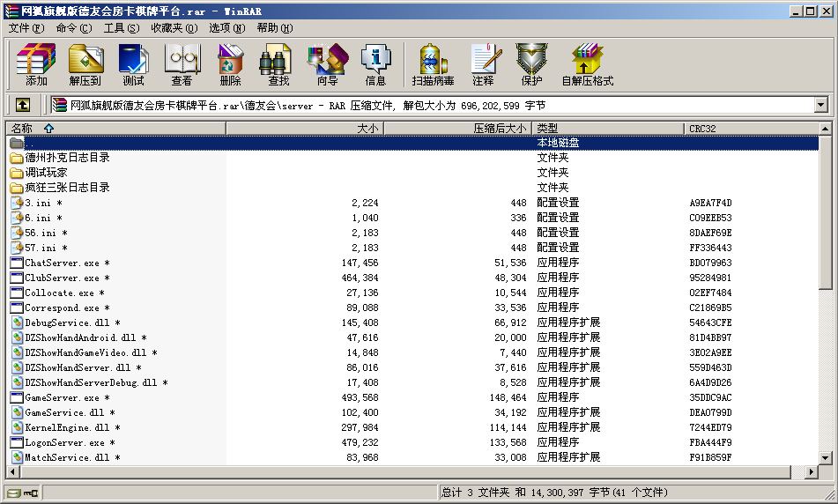Start 扫描病毒 (Virus Scan)
This screenshot has width=838, height=504.
pyautogui.click(x=433, y=64)
